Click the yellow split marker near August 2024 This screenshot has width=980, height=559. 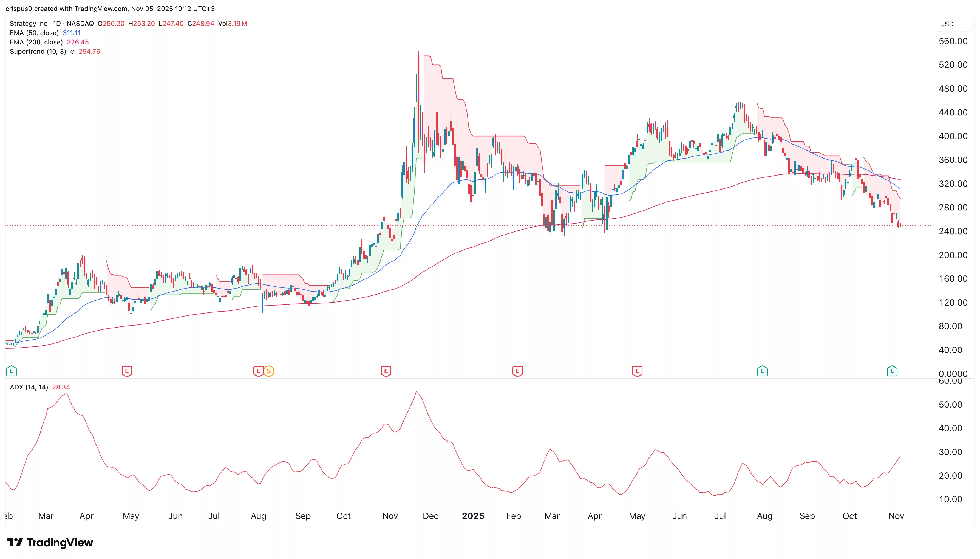[x=269, y=371]
